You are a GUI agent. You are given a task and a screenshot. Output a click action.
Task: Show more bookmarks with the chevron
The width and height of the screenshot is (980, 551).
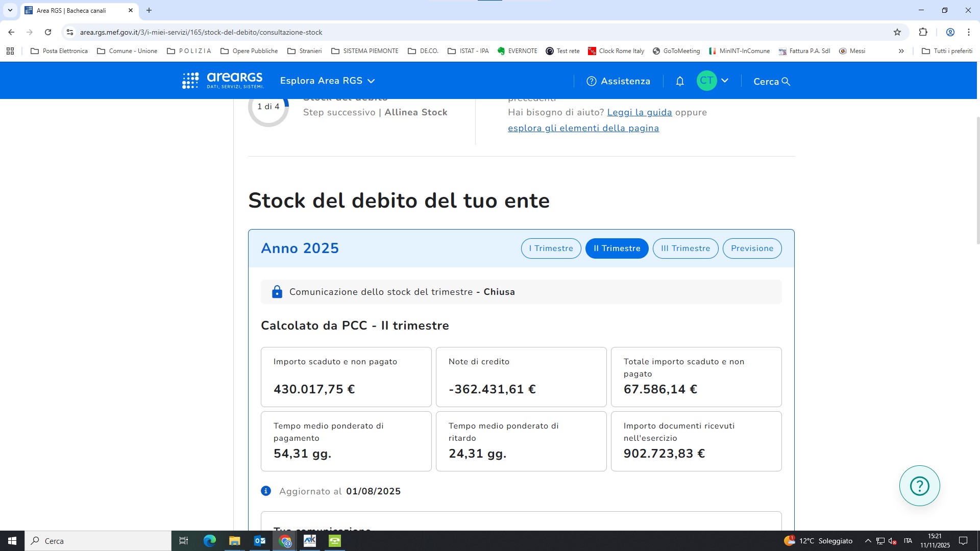coord(901,51)
